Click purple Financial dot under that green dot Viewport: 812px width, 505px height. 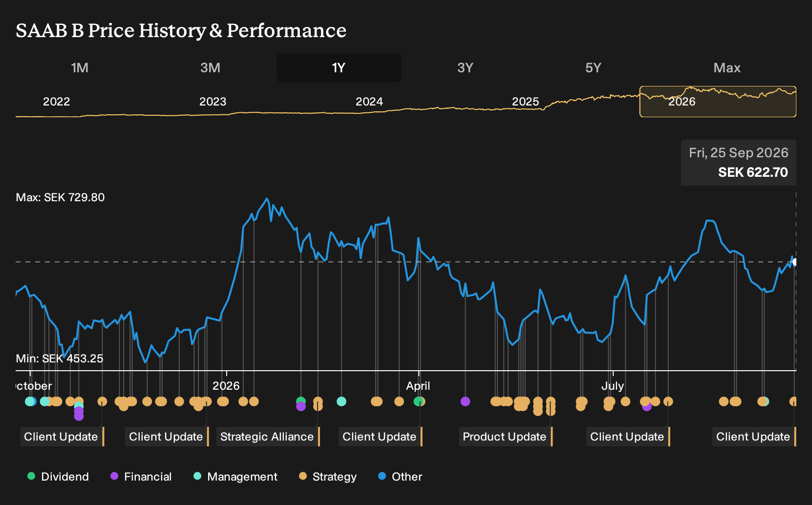pos(301,406)
